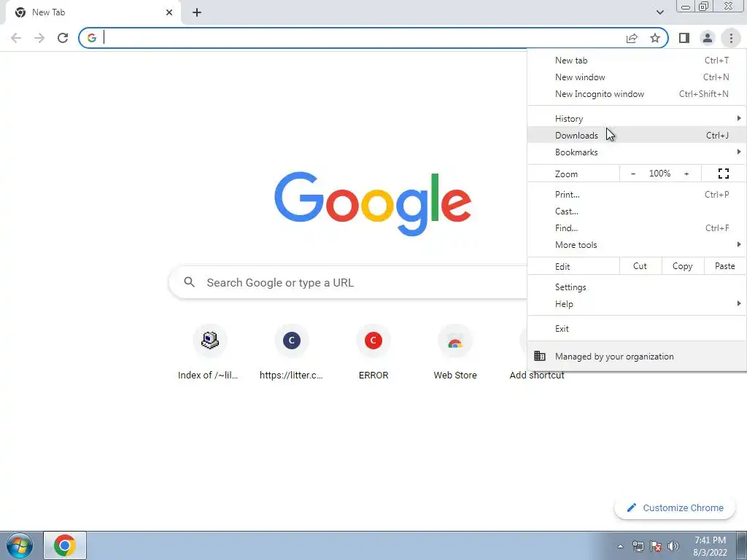Viewport: 747px width, 560px height.
Task: Open New Incognito window
Action: coord(637,94)
